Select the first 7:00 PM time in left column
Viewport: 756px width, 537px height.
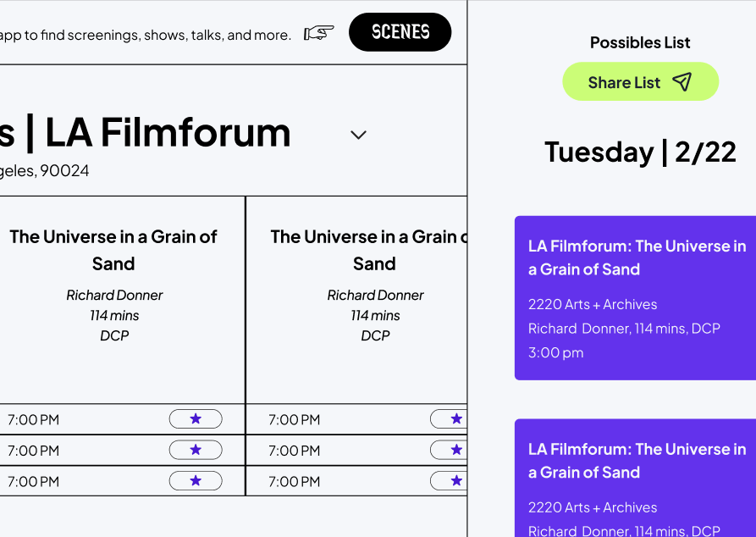tap(34, 419)
